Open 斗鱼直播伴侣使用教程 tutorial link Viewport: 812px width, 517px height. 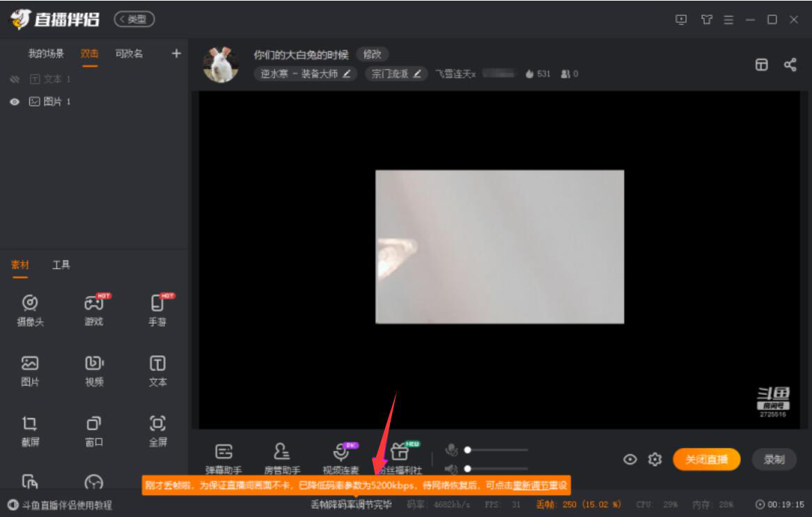[x=60, y=504]
